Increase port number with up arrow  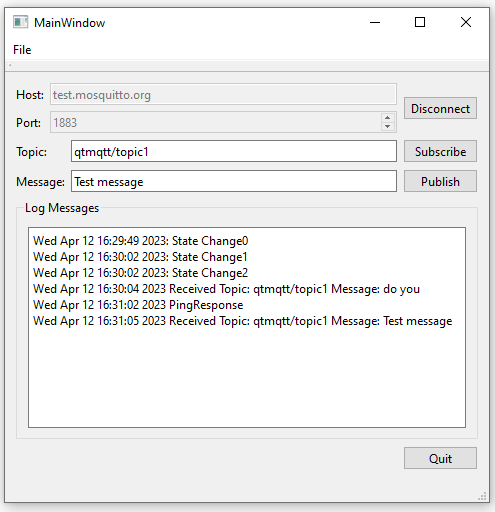pyautogui.click(x=387, y=118)
